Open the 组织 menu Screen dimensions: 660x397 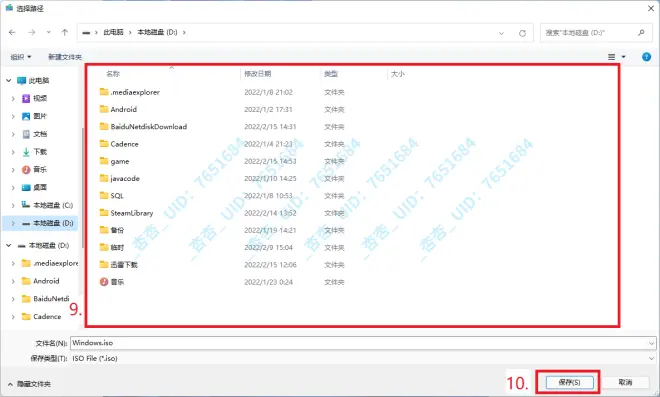click(21, 57)
